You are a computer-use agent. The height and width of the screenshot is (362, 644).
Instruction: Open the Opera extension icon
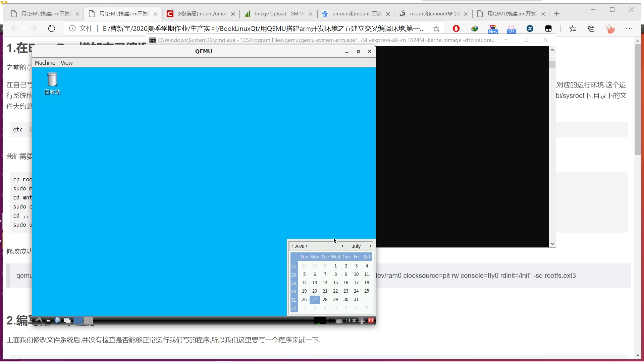pyautogui.click(x=456, y=29)
